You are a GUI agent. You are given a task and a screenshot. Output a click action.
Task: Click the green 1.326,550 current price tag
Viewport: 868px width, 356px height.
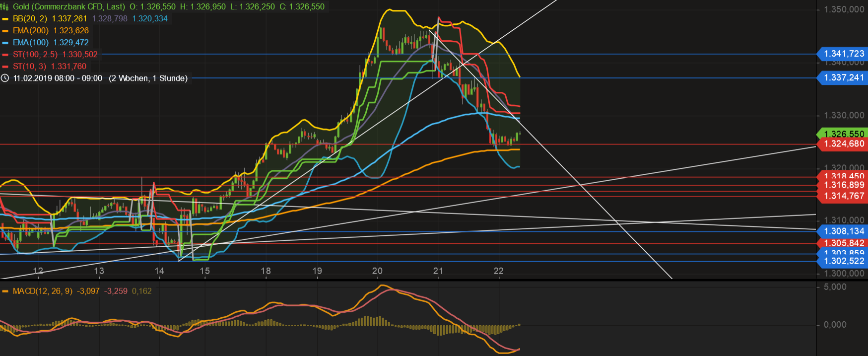click(x=843, y=134)
